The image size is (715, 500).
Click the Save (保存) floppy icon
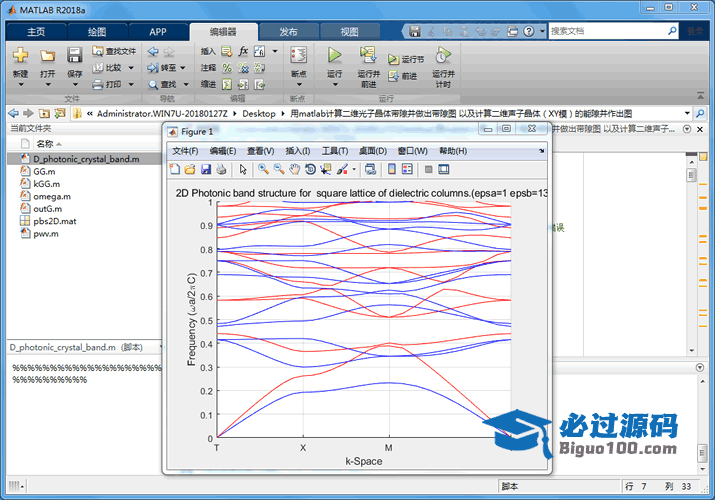[74, 55]
